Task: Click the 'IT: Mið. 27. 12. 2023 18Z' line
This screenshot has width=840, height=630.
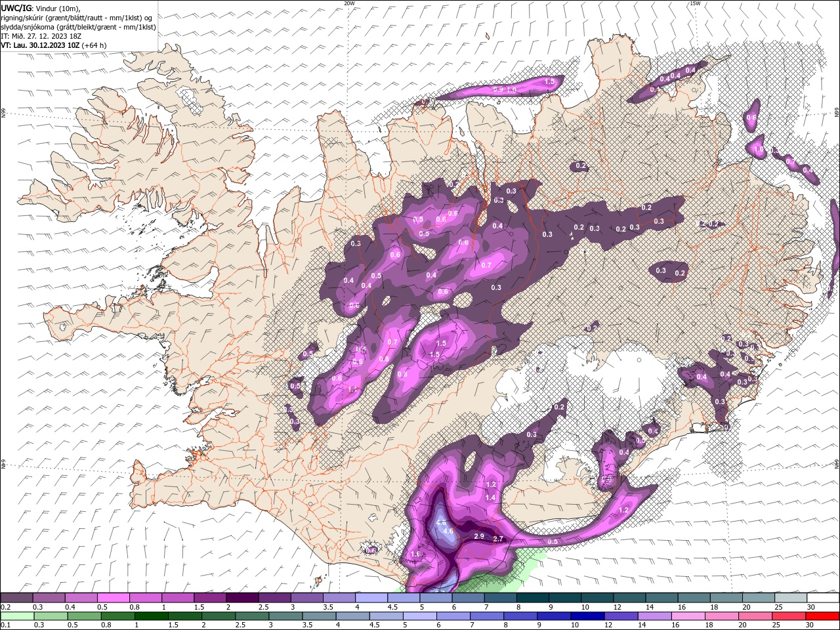Action: pos(42,36)
